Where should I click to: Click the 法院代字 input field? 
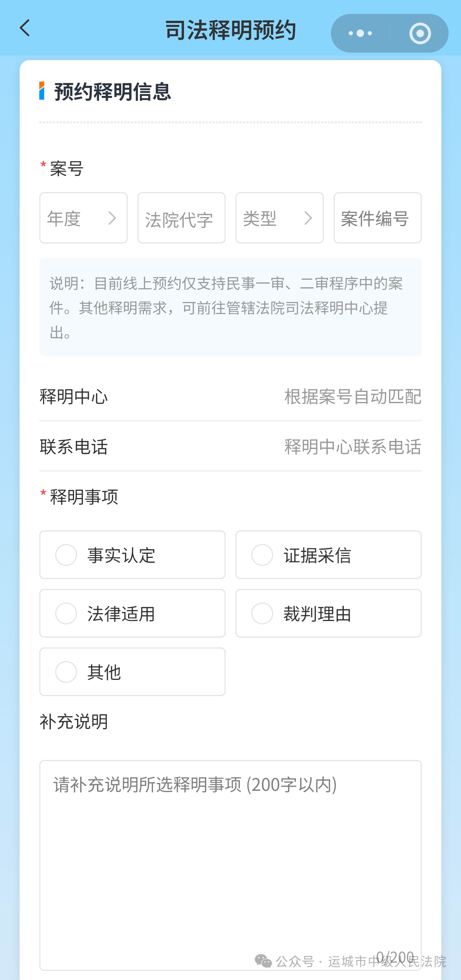pyautogui.click(x=181, y=218)
